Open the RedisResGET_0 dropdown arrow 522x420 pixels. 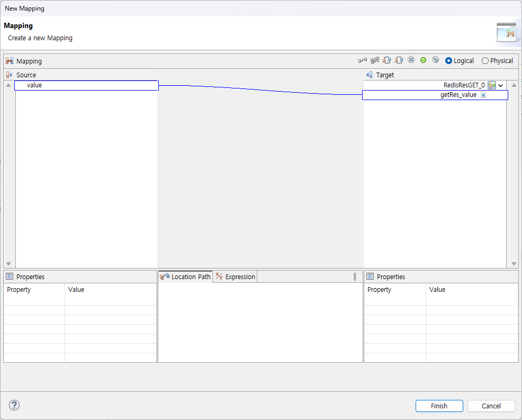[500, 85]
